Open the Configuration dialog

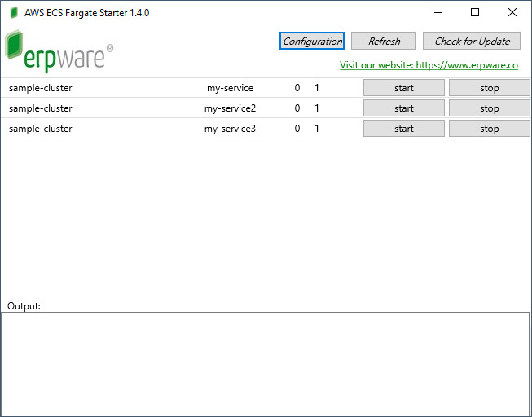[x=312, y=41]
